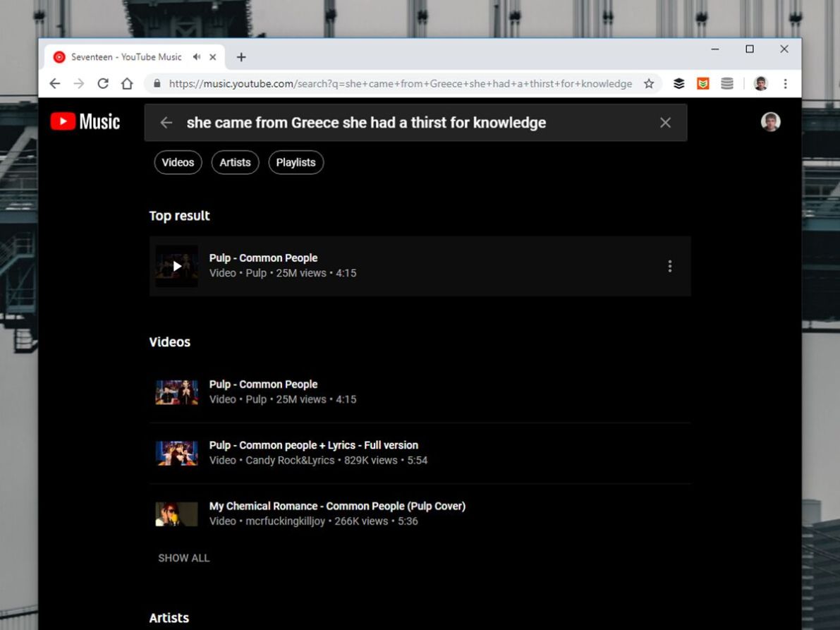Open a new browser tab
The image size is (840, 630).
click(x=242, y=57)
